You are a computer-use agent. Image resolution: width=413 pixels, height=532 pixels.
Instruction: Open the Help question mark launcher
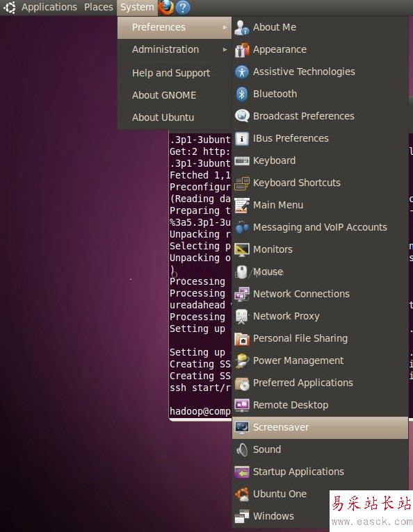point(183,8)
